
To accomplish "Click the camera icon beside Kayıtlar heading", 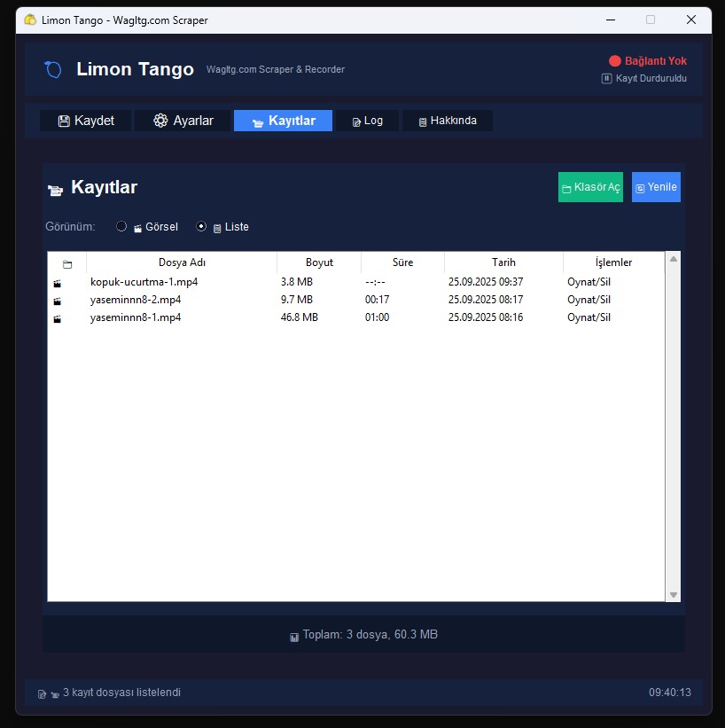I will tap(56, 189).
